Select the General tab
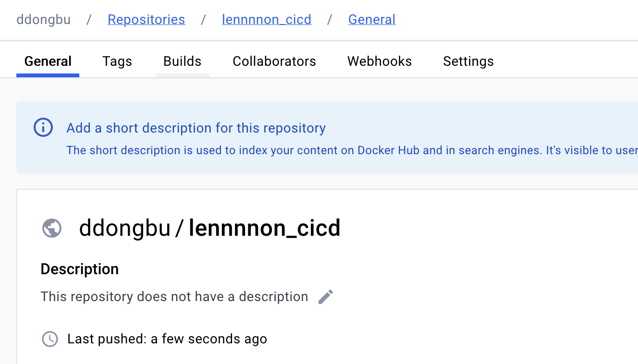Image resolution: width=638 pixels, height=364 pixels. point(48,61)
